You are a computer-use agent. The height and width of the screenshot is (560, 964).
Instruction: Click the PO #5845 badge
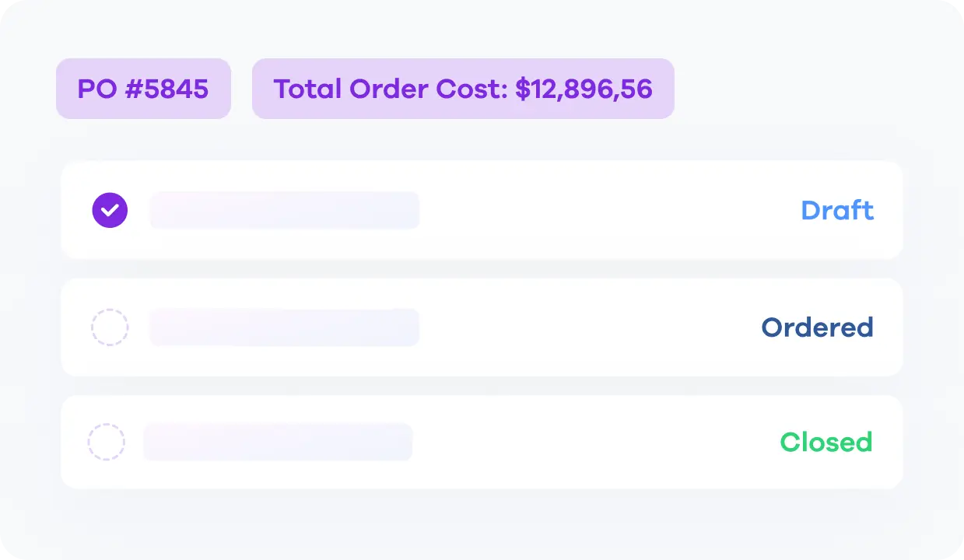coord(143,89)
